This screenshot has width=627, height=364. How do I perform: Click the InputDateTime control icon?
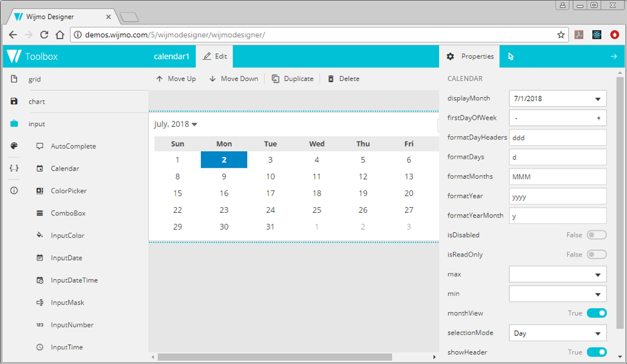(39, 280)
